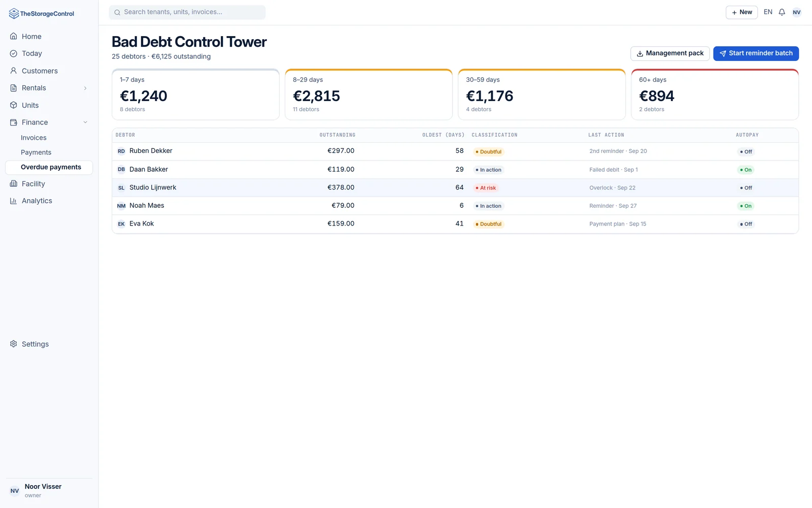
Task: Click the EK avatar for Eva Kok
Action: pyautogui.click(x=121, y=224)
